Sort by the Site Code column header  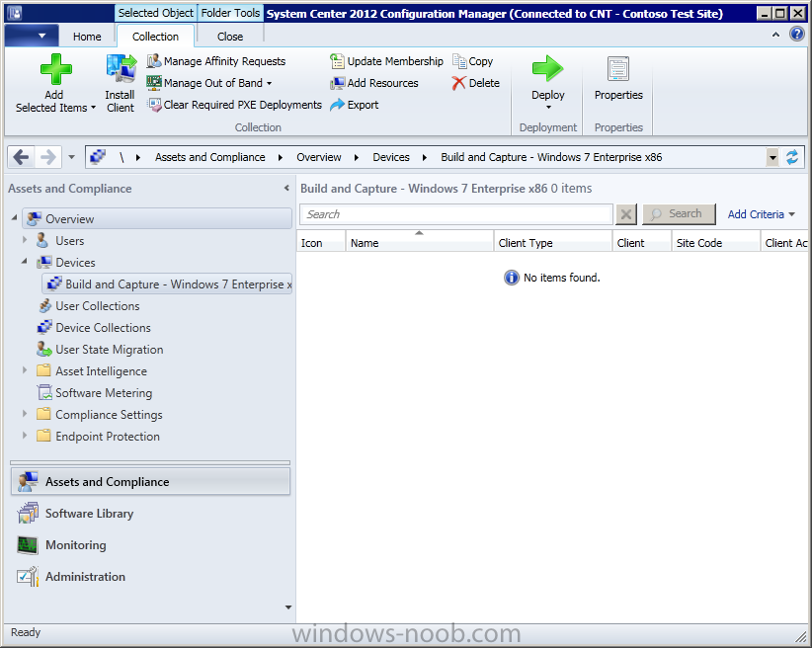715,242
